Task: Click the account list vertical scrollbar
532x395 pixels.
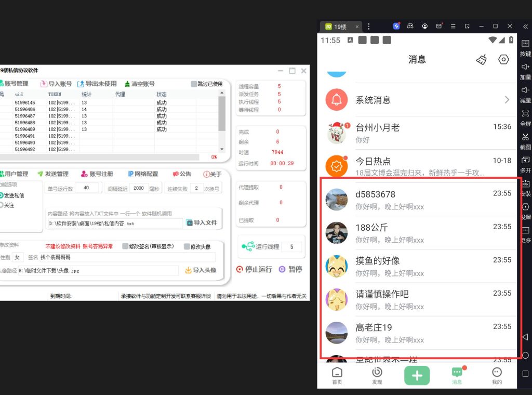Action: pos(222,115)
